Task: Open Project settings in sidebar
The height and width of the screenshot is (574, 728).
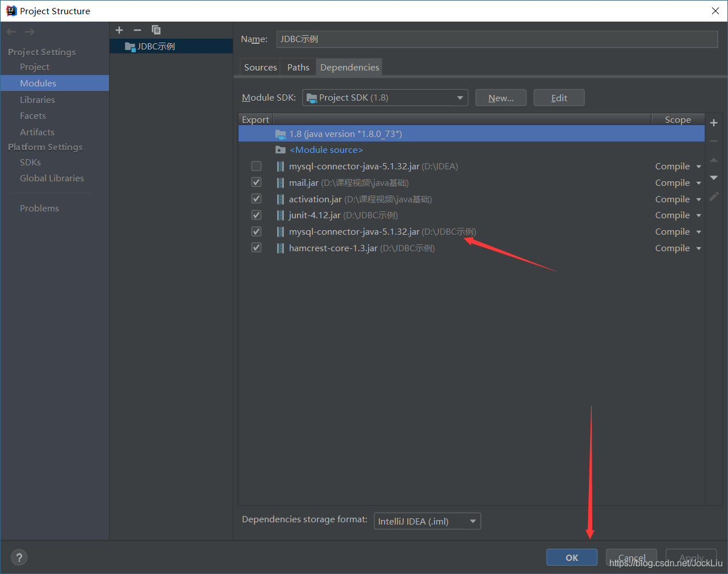Action: click(x=35, y=67)
